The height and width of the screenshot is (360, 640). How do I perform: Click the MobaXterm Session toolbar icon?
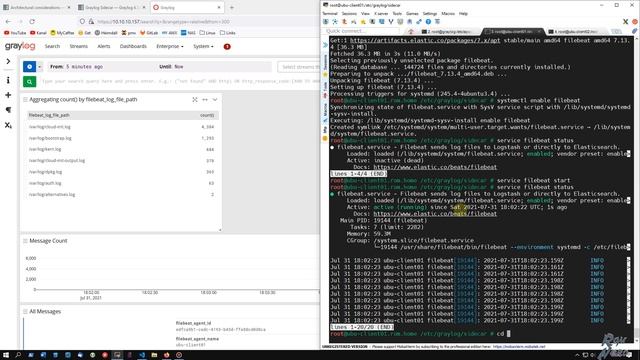pyautogui.click(x=326, y=22)
